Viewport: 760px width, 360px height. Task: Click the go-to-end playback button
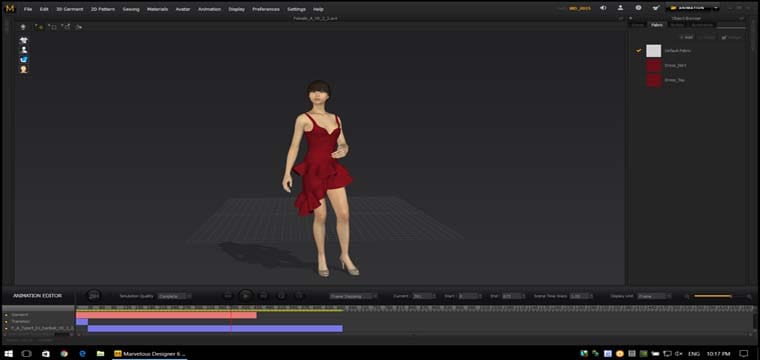(x=264, y=296)
